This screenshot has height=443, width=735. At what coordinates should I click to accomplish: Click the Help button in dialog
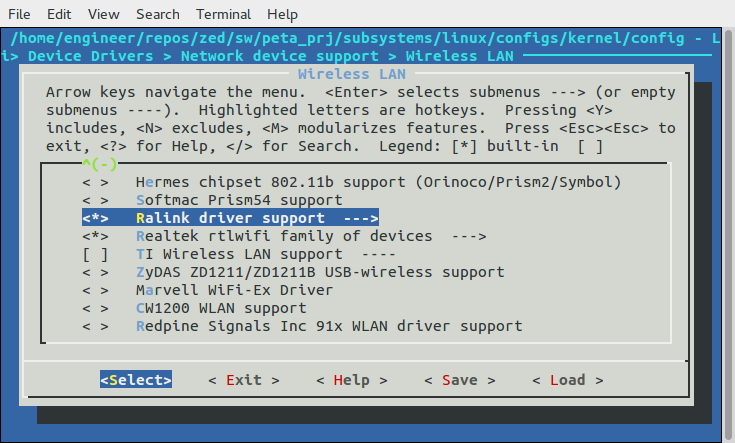(x=352, y=380)
